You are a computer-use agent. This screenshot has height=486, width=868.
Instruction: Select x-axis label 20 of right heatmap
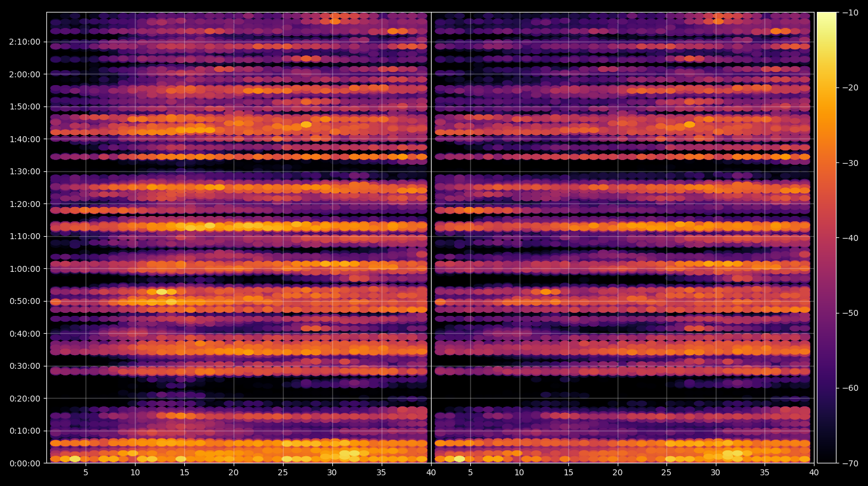click(618, 473)
